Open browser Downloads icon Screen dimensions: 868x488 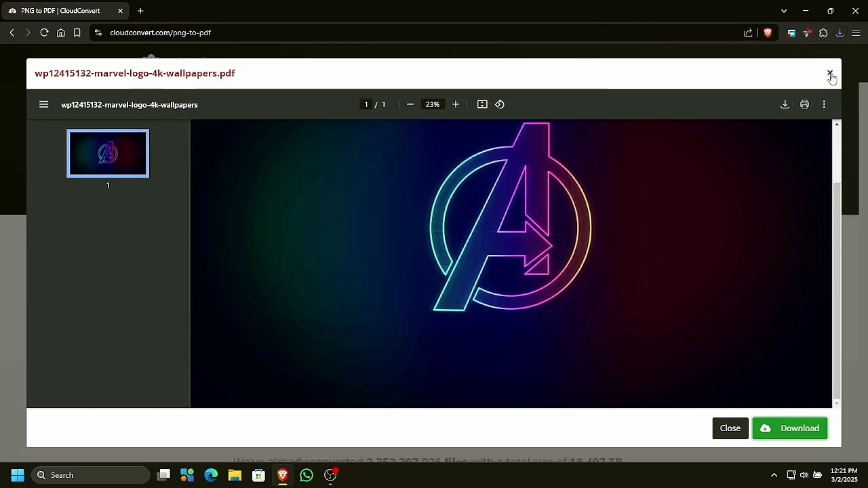[840, 33]
